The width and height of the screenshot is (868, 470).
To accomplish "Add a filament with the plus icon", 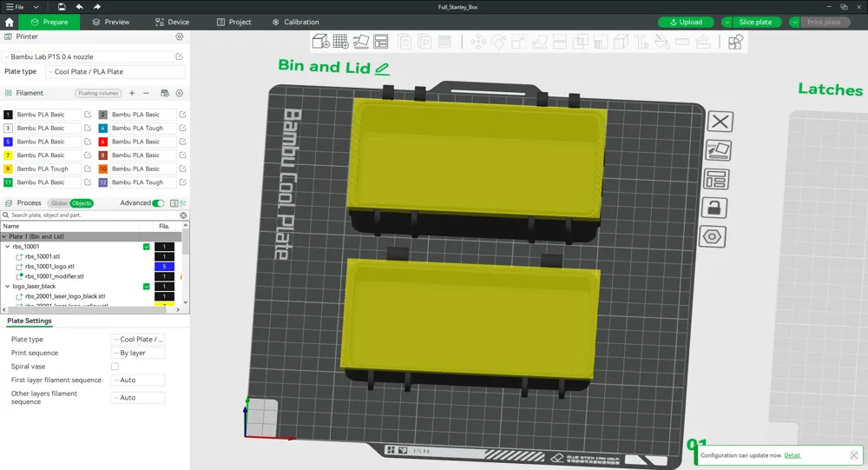I will tap(132, 93).
